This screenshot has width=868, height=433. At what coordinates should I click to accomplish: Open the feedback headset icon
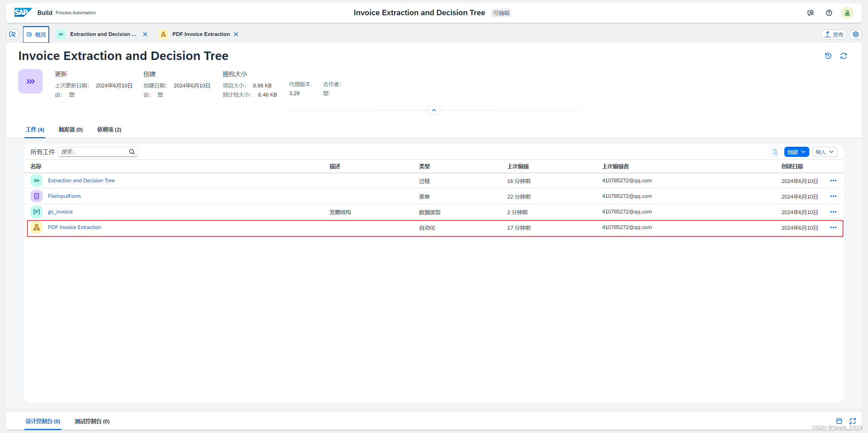[811, 13]
